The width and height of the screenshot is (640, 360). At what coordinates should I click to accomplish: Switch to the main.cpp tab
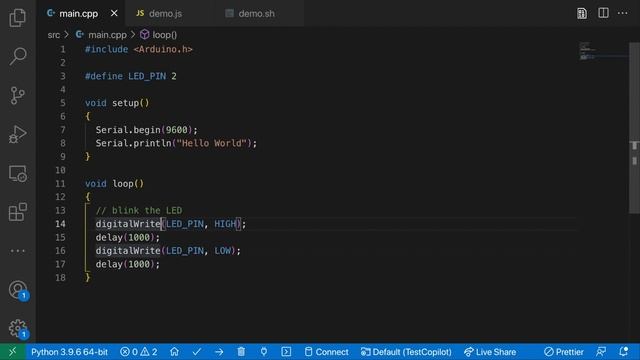tap(78, 13)
